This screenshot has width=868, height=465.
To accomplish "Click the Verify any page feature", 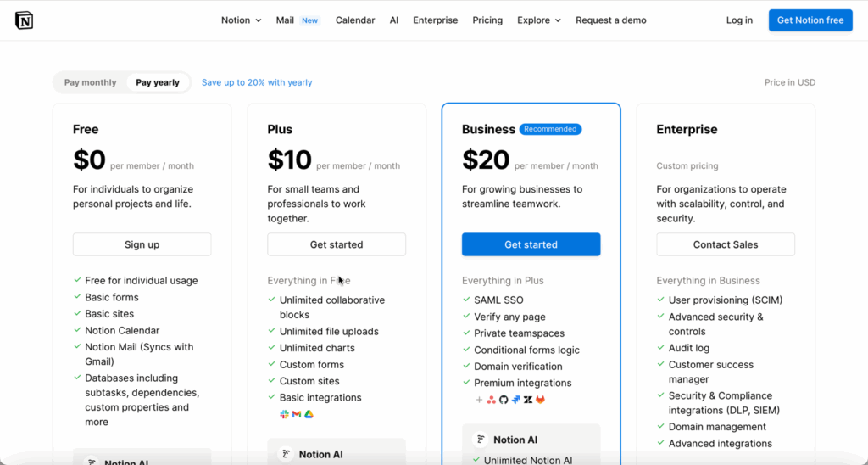I will coord(509,317).
